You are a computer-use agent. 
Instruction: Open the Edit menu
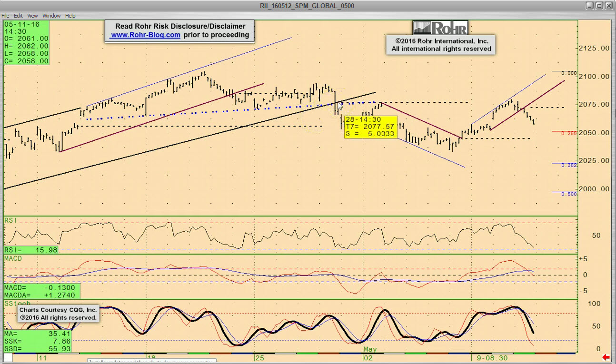pyautogui.click(x=18, y=16)
